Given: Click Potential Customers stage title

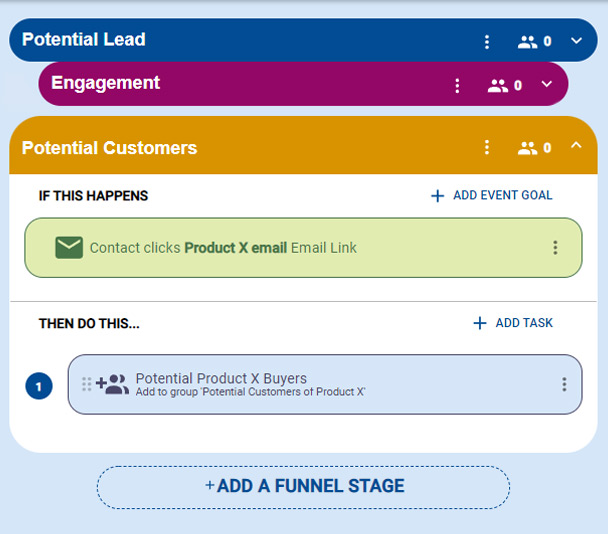Looking at the screenshot, I should pyautogui.click(x=109, y=148).
